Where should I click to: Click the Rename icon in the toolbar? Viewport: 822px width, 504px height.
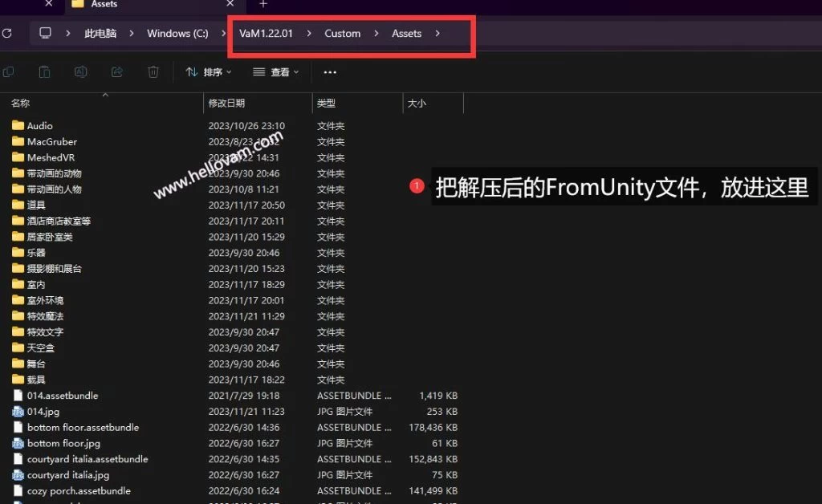pos(81,72)
